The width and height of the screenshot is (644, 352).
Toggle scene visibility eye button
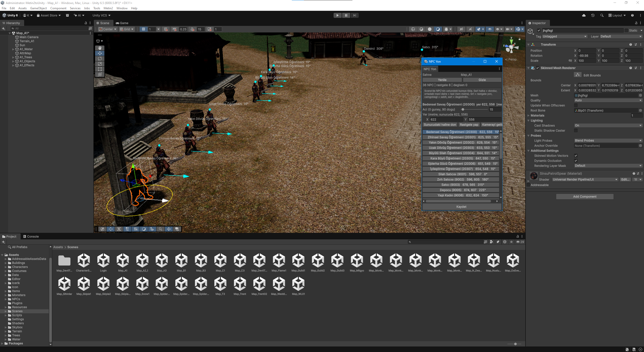point(490,29)
